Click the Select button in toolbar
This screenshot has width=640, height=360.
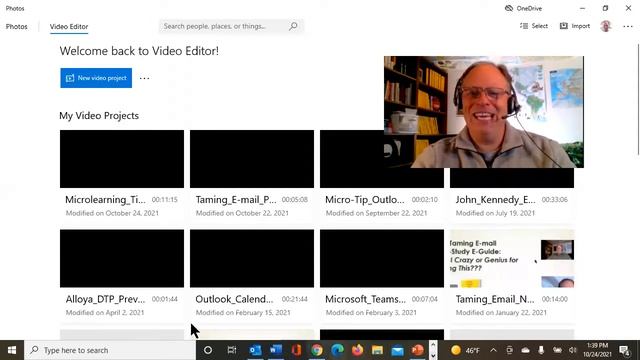click(534, 26)
